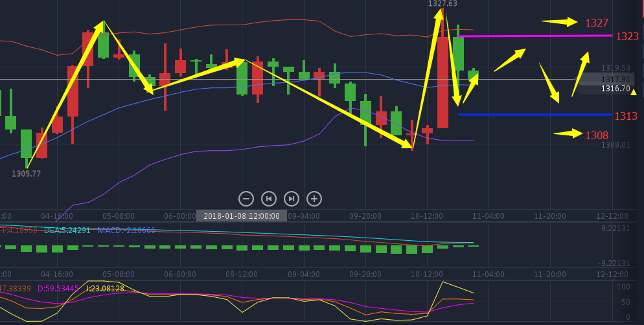Click the zoom out minus icon
Screen dimensions: 644x325
[x=246, y=199]
